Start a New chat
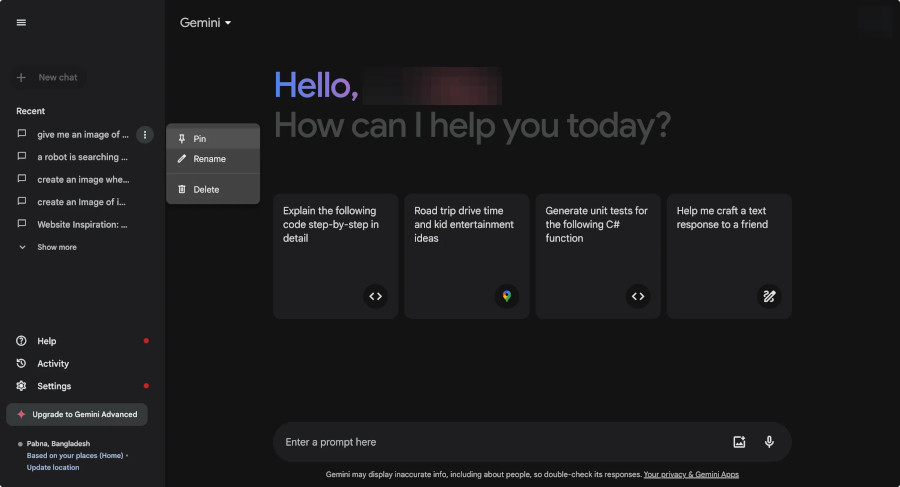 pyautogui.click(x=49, y=78)
